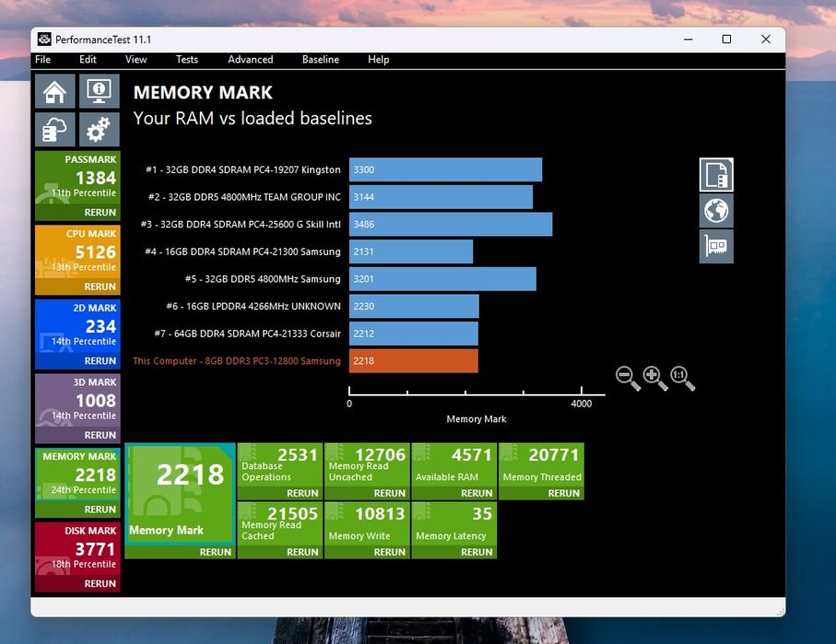Rerun the Memory Threaded test
Image resolution: width=836 pixels, height=644 pixels.
[x=563, y=493]
